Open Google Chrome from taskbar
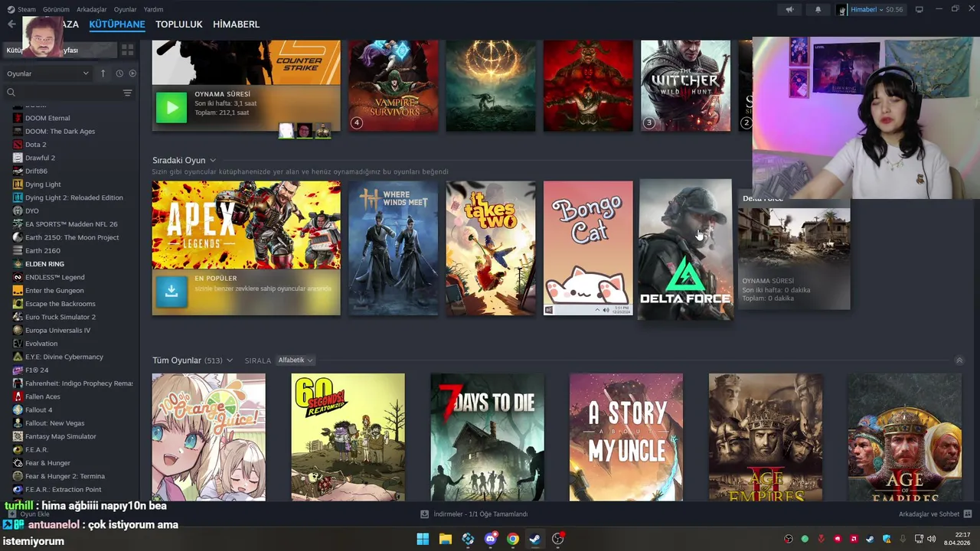Viewport: 980px width, 551px height. [512, 539]
